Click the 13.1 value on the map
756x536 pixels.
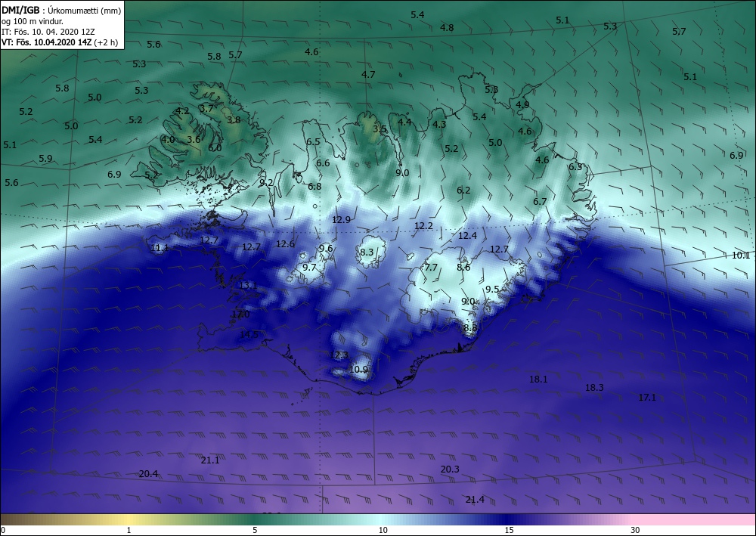(248, 285)
